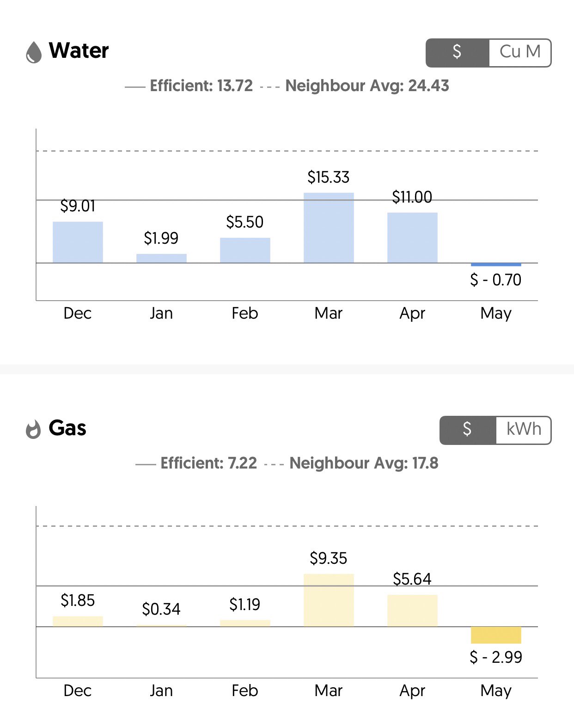The height and width of the screenshot is (728, 574).
Task: Select the March water bar
Action: tap(329, 228)
